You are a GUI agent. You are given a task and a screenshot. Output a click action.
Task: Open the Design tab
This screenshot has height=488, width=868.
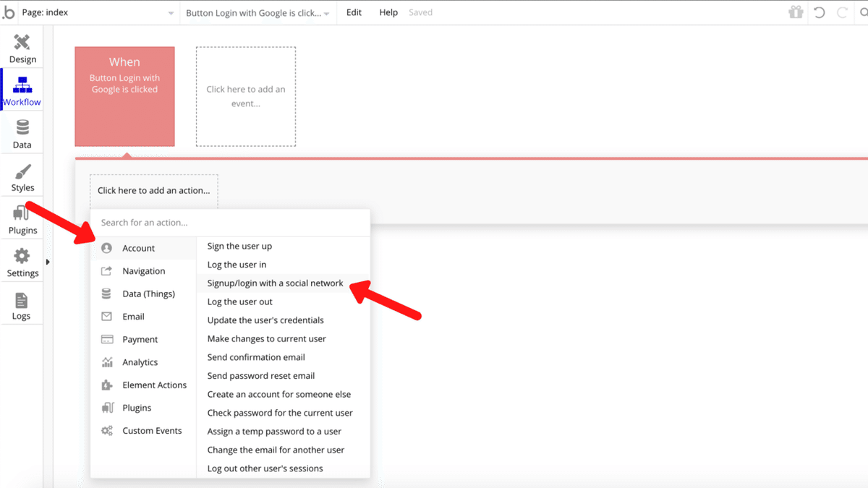click(x=22, y=48)
